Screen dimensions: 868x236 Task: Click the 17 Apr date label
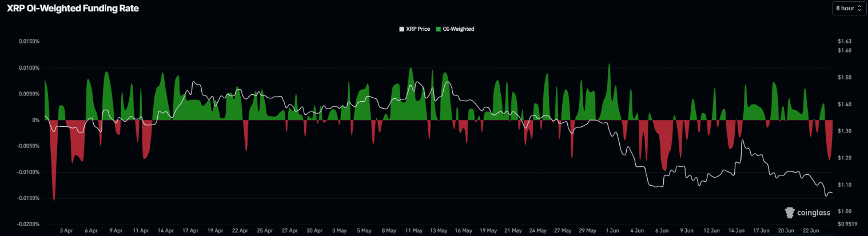point(190,230)
